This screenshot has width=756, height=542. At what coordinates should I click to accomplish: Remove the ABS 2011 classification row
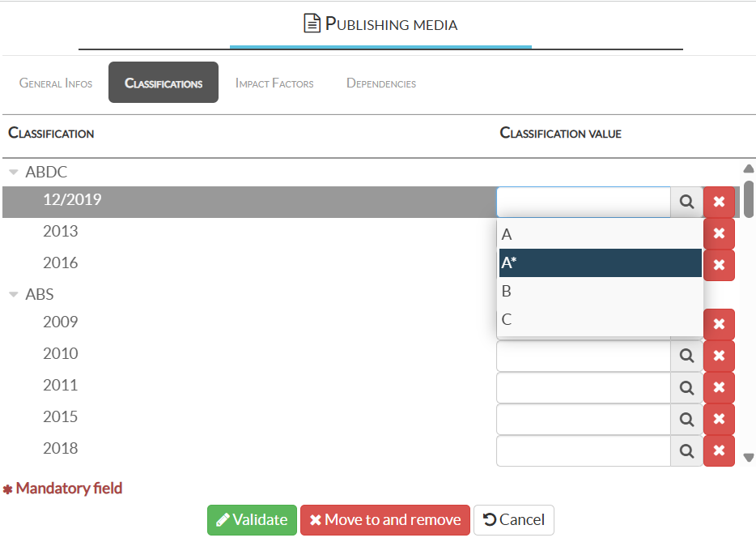pyautogui.click(x=719, y=387)
